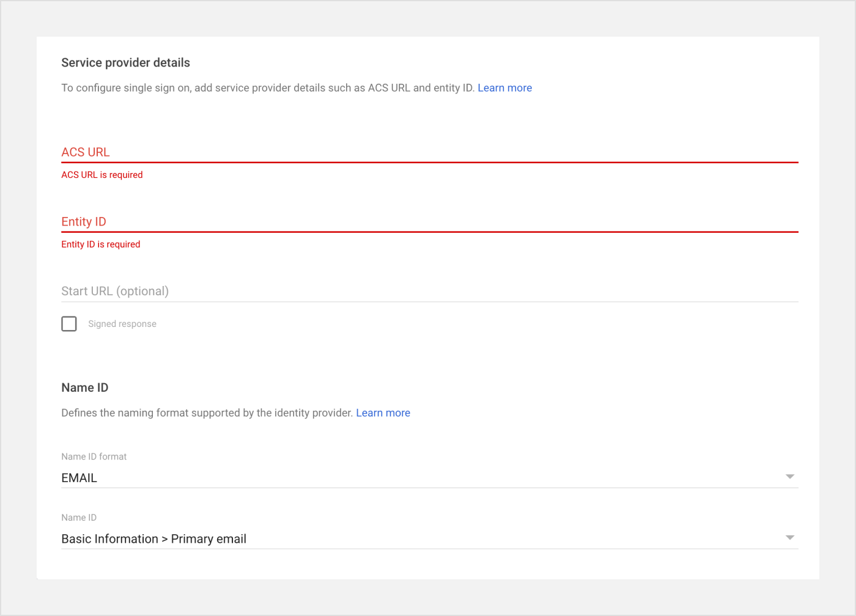Focus the Entity ID text field

tap(429, 222)
